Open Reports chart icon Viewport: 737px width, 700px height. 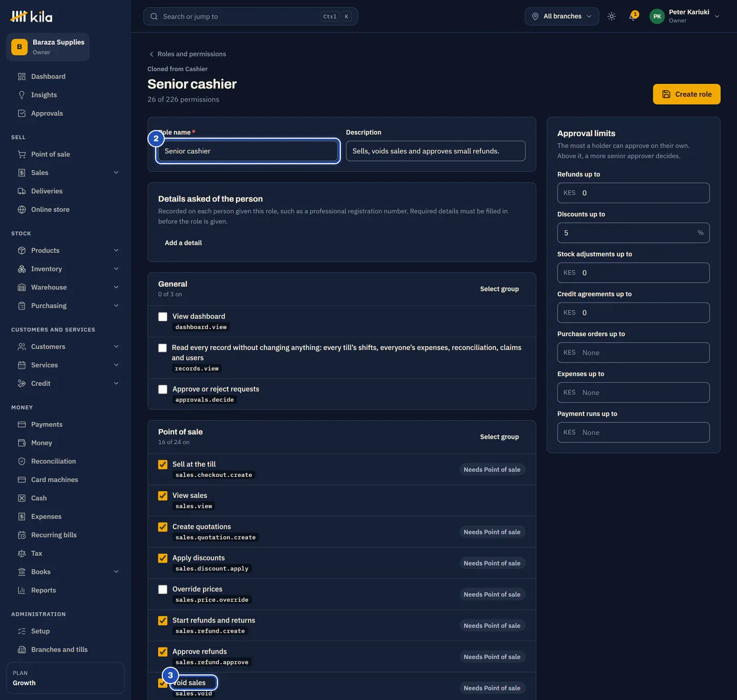tap(21, 590)
